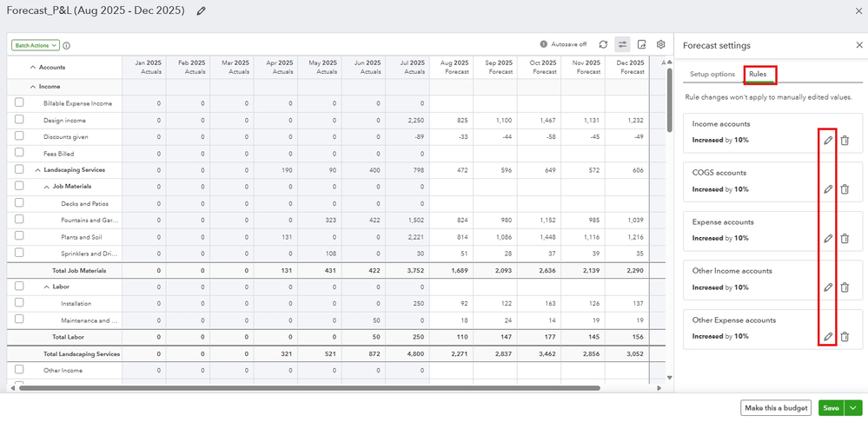Delete the COGS accounts rule
The width and height of the screenshot is (868, 422).
[845, 189]
